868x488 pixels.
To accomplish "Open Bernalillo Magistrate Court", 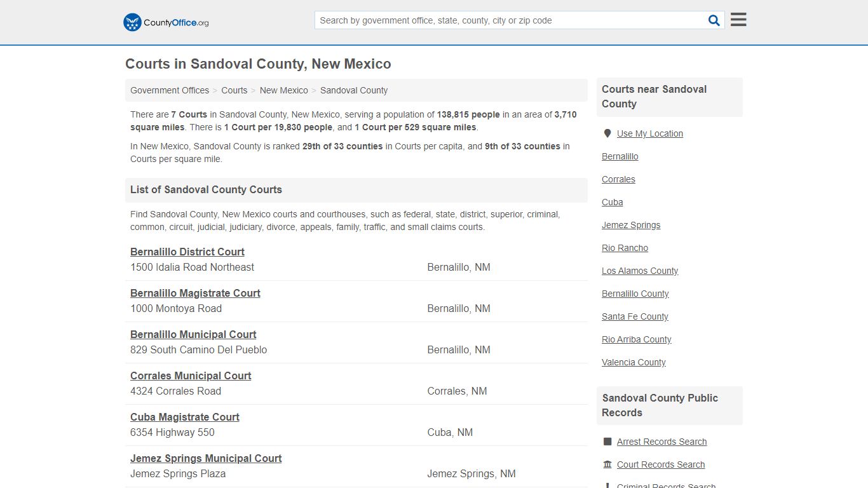I will pyautogui.click(x=195, y=293).
